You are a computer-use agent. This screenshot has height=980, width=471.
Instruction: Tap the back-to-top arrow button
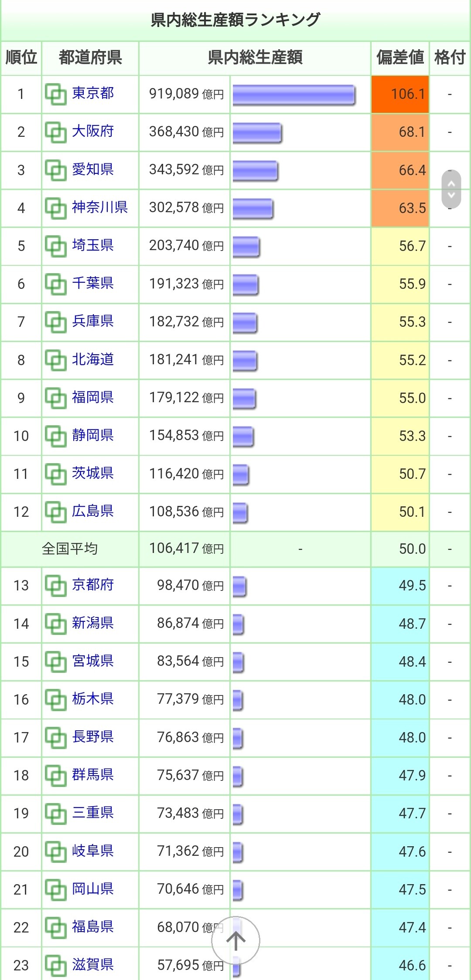pyautogui.click(x=235, y=940)
